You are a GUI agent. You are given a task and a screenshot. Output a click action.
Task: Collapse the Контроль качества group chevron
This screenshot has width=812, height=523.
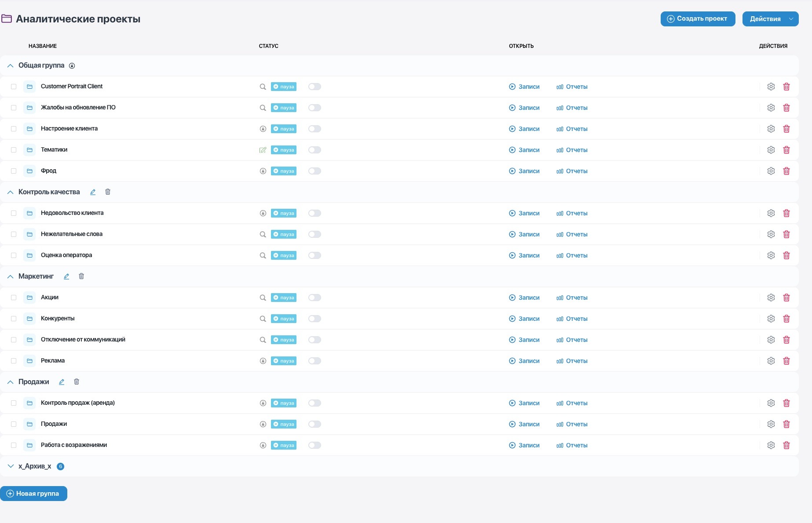coord(11,192)
